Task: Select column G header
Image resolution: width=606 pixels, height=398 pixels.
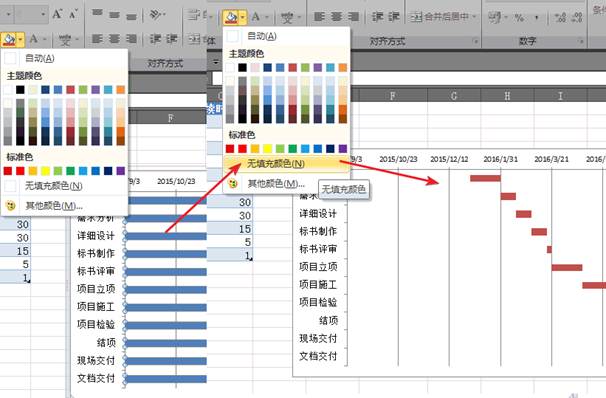Action: click(x=454, y=95)
